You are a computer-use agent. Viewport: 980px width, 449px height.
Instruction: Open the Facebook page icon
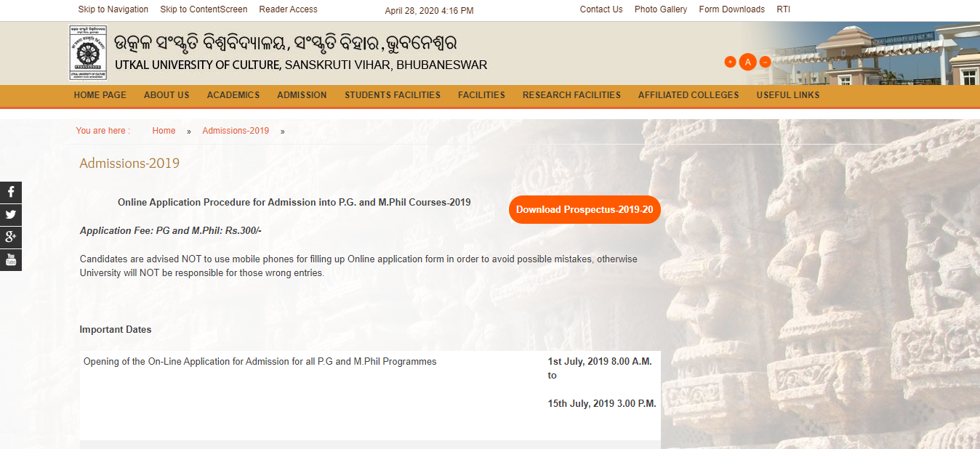click(x=10, y=192)
